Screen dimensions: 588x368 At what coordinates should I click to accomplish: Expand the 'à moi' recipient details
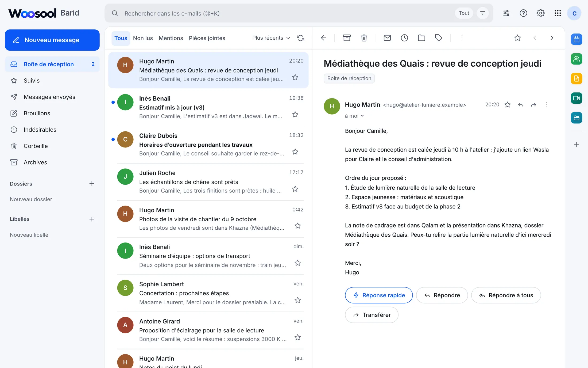pyautogui.click(x=354, y=116)
